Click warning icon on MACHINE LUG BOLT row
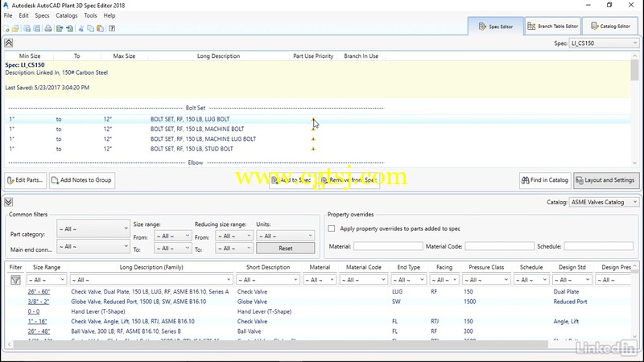This screenshot has width=644, height=362. (x=313, y=139)
